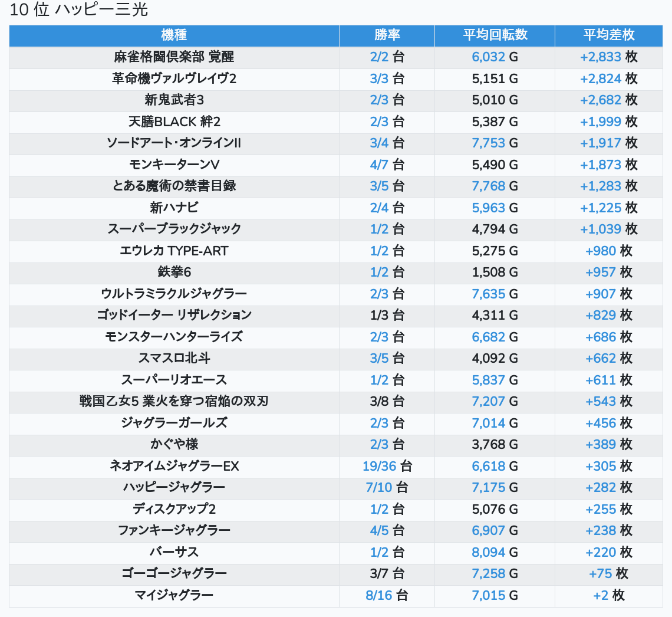672x617 pixels.
Task: Select the 4/7 台 win rate cell
Action: pos(387,165)
